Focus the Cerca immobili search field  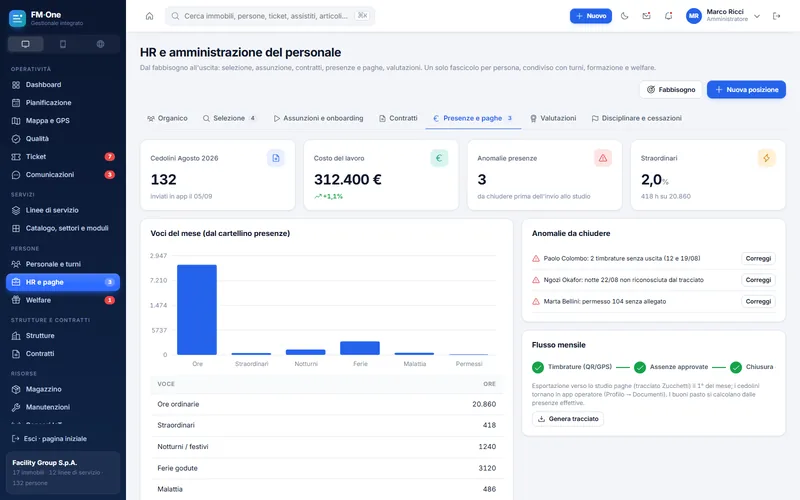tap(270, 16)
